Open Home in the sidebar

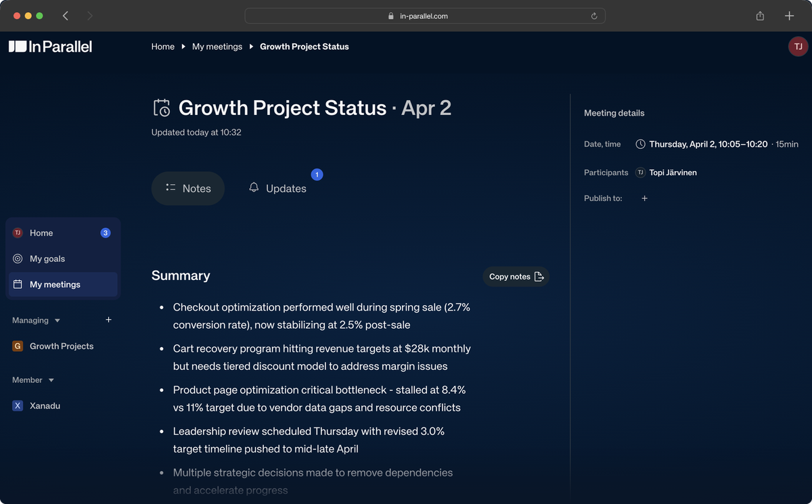pyautogui.click(x=62, y=233)
